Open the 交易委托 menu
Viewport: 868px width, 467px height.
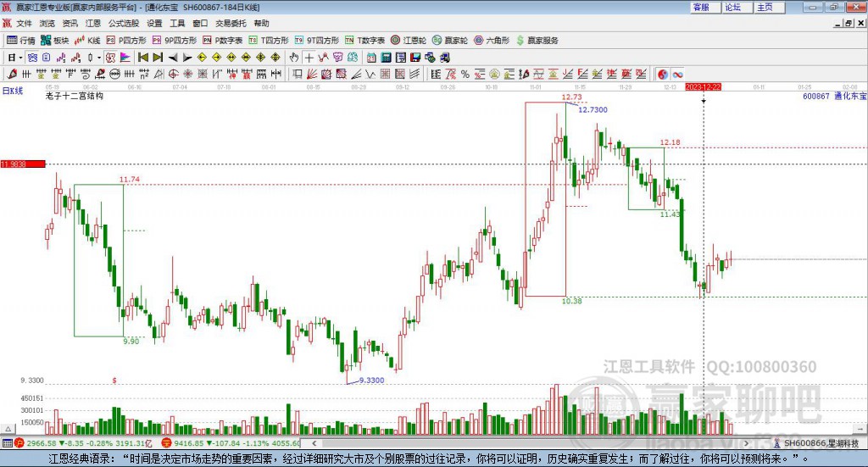[x=231, y=23]
